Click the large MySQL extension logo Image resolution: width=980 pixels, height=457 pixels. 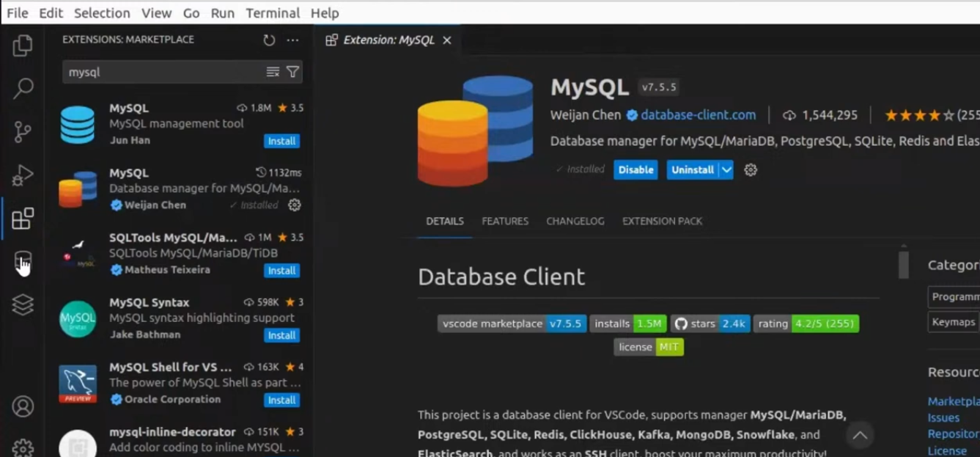(x=474, y=131)
